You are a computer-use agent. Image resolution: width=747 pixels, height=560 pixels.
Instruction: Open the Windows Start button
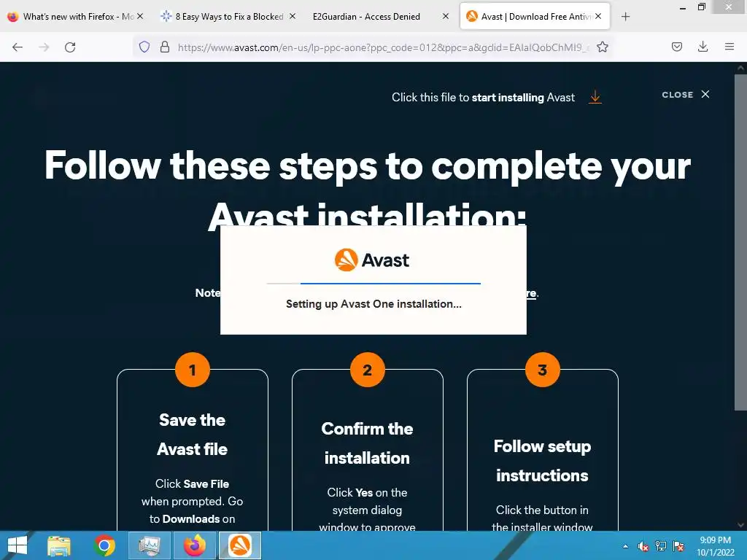coord(18,545)
